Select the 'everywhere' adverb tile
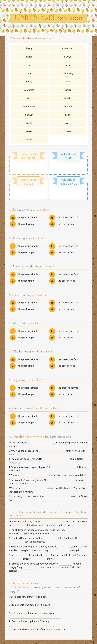The width and height of the screenshot is (97, 644). [29, 107]
